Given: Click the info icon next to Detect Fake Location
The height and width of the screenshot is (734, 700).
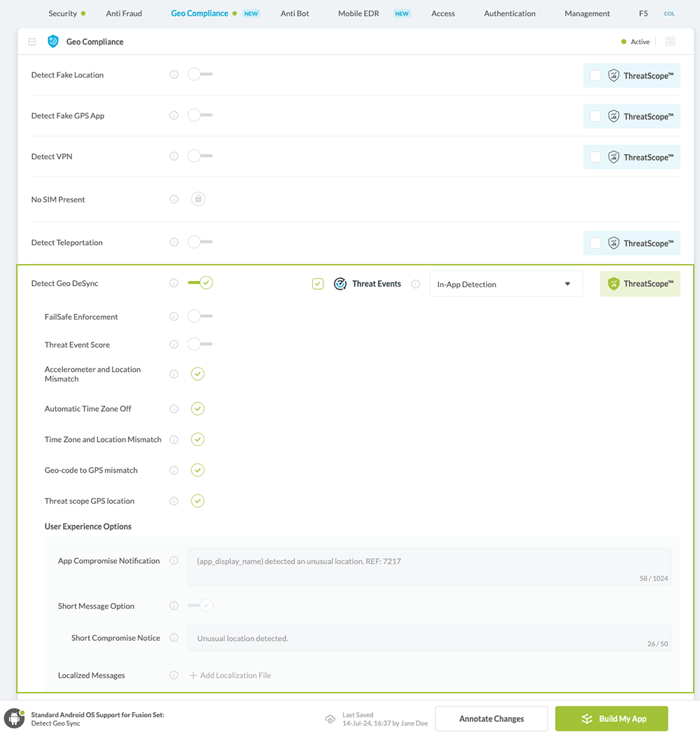Looking at the screenshot, I should (174, 74).
